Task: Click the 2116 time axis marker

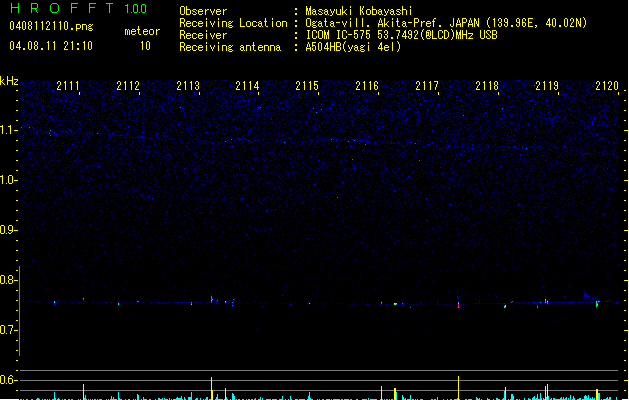Action: tap(367, 86)
